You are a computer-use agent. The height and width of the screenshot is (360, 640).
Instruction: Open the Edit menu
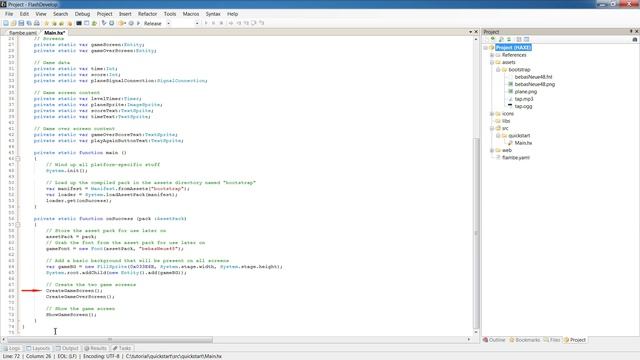24,14
